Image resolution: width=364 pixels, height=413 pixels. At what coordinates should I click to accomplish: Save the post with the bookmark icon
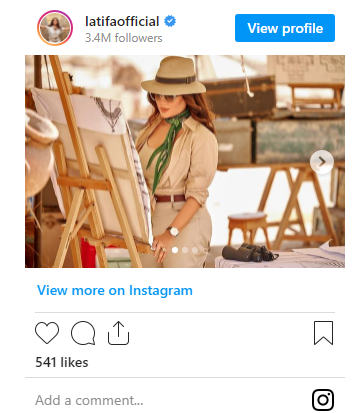coord(323,333)
